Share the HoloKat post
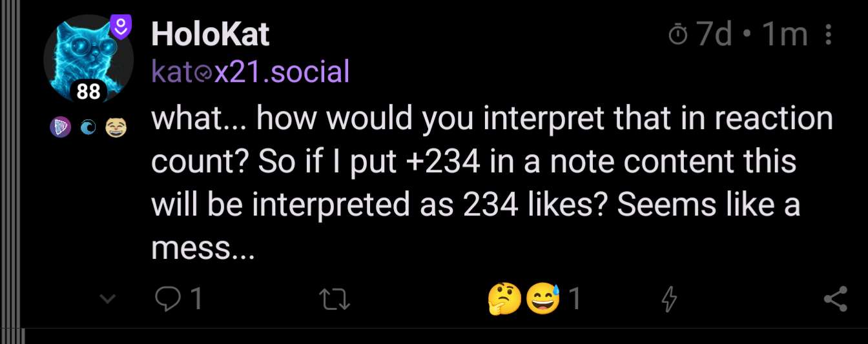This screenshot has height=344, width=868. (836, 299)
